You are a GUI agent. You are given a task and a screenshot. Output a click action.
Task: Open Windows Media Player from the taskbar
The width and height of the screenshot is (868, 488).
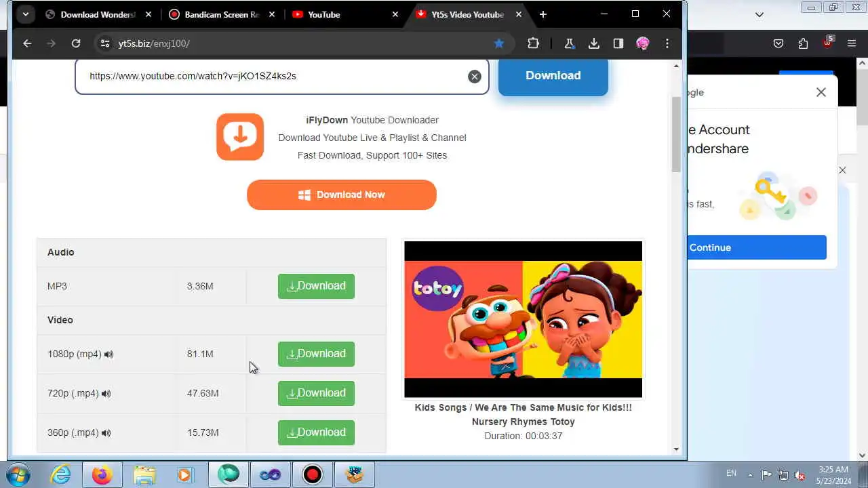184,474
